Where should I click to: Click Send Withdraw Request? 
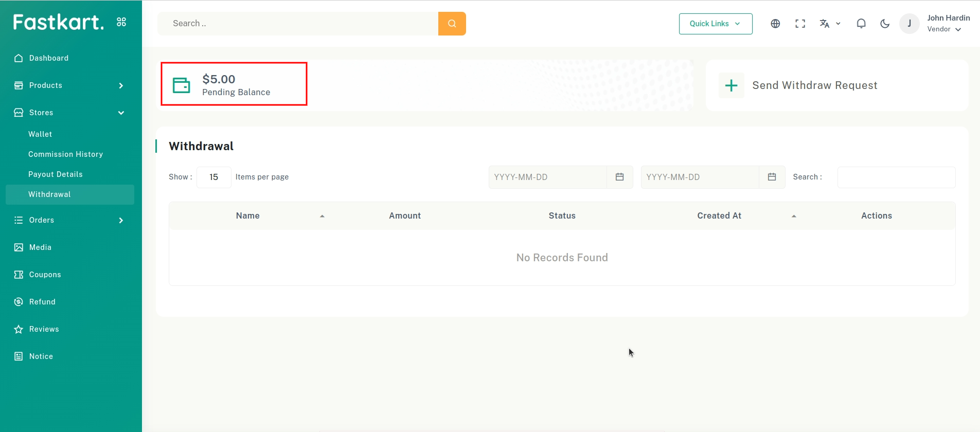(814, 85)
